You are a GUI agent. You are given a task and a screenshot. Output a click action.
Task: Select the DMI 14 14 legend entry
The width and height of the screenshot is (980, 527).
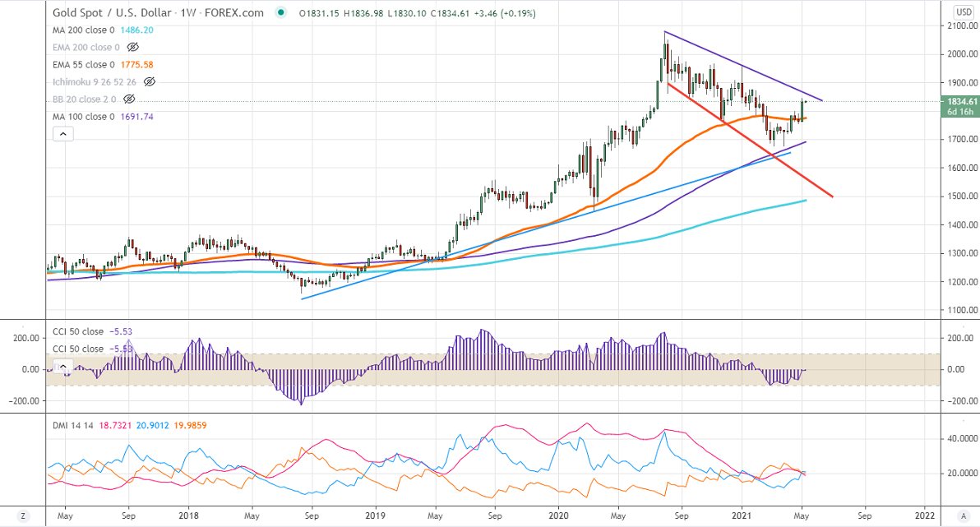(x=72, y=425)
